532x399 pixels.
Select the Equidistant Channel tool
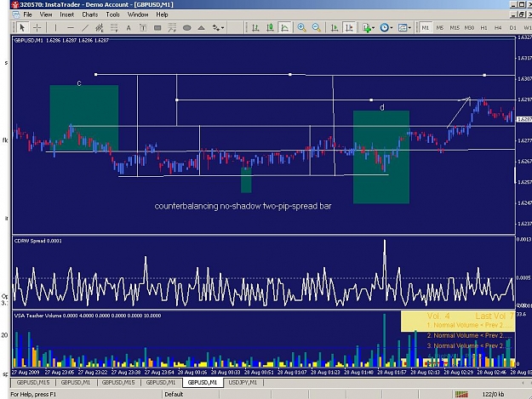coord(100,28)
